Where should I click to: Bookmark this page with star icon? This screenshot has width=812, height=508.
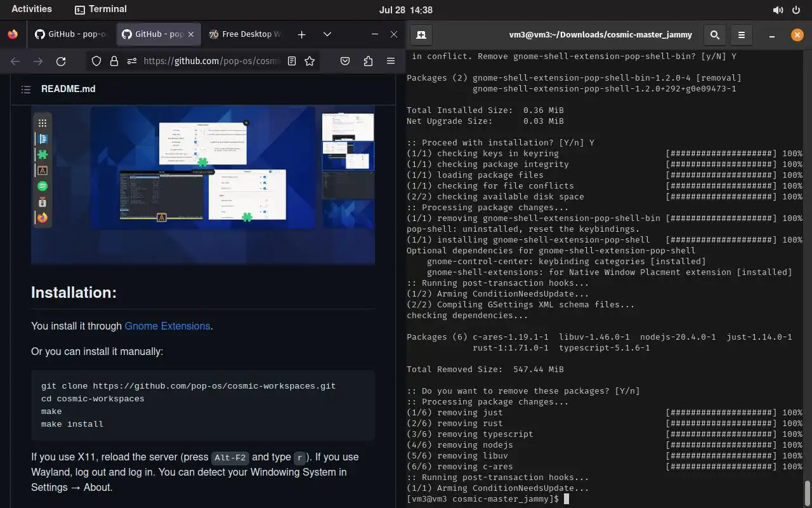(x=310, y=61)
